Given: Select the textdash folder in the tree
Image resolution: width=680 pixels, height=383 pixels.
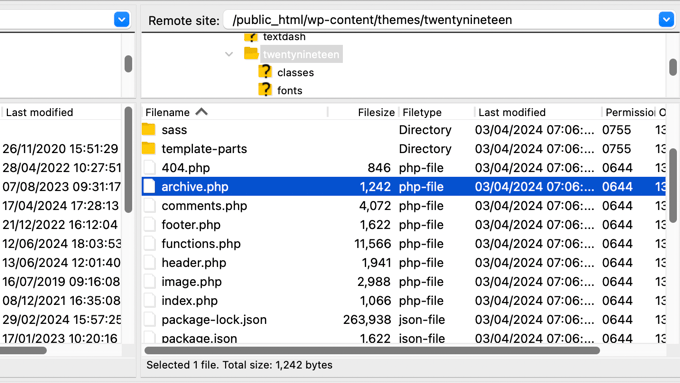Looking at the screenshot, I should click(x=284, y=37).
